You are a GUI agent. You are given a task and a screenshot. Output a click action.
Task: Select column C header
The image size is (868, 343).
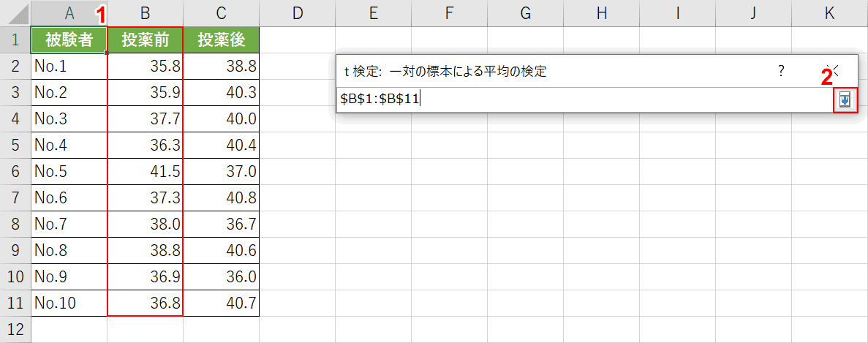tap(221, 12)
